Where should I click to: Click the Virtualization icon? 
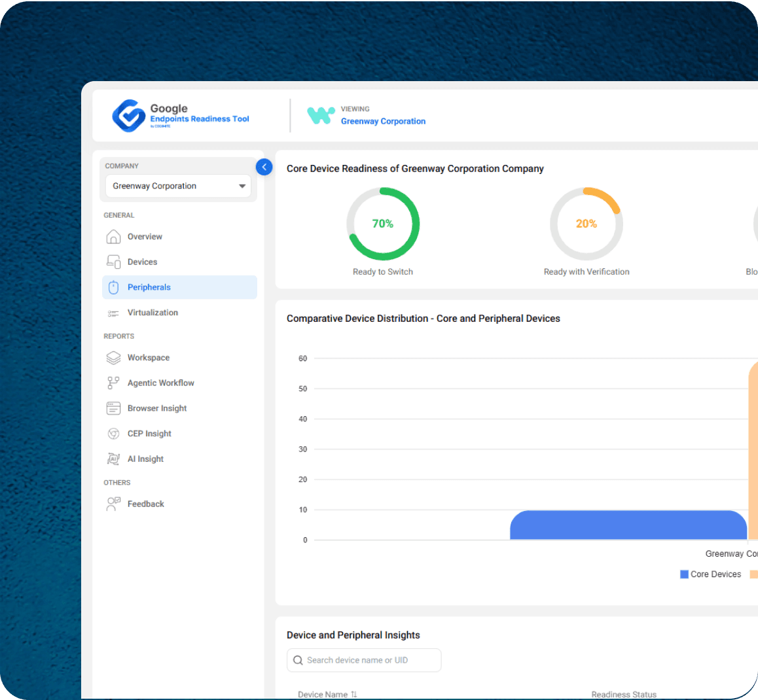point(113,313)
